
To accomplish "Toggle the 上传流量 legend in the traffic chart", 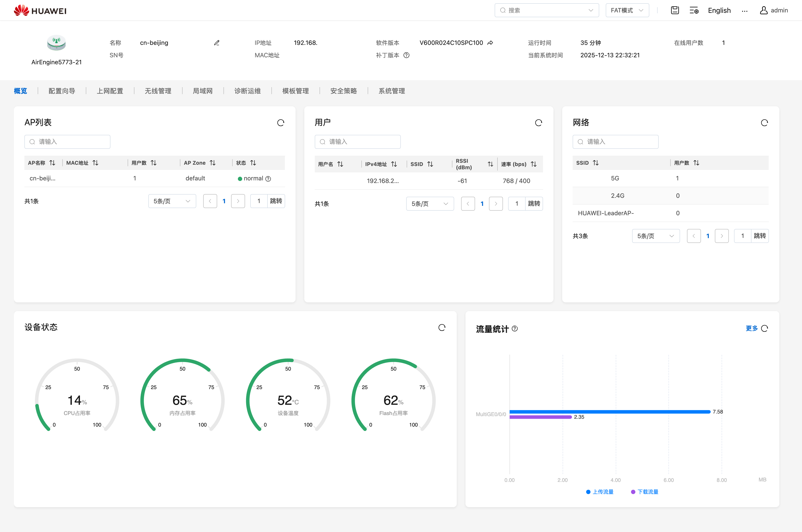I will coord(599,492).
